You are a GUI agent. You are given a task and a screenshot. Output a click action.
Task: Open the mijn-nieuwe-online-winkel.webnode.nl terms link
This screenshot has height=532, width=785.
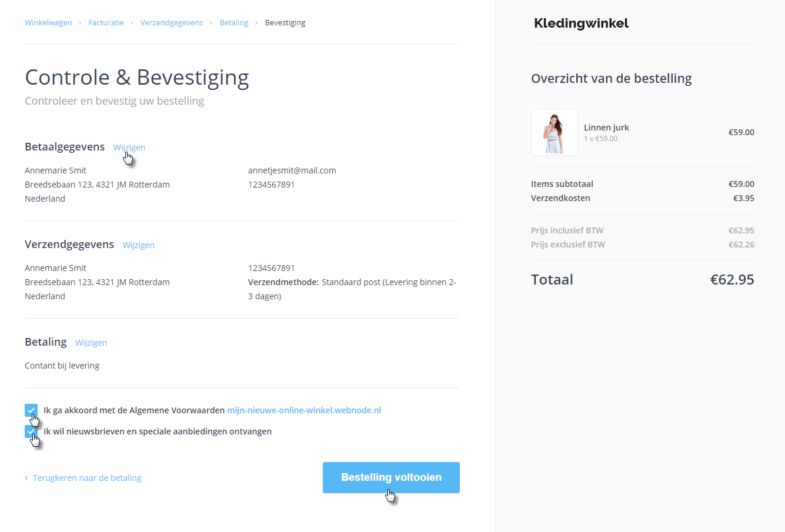point(304,410)
